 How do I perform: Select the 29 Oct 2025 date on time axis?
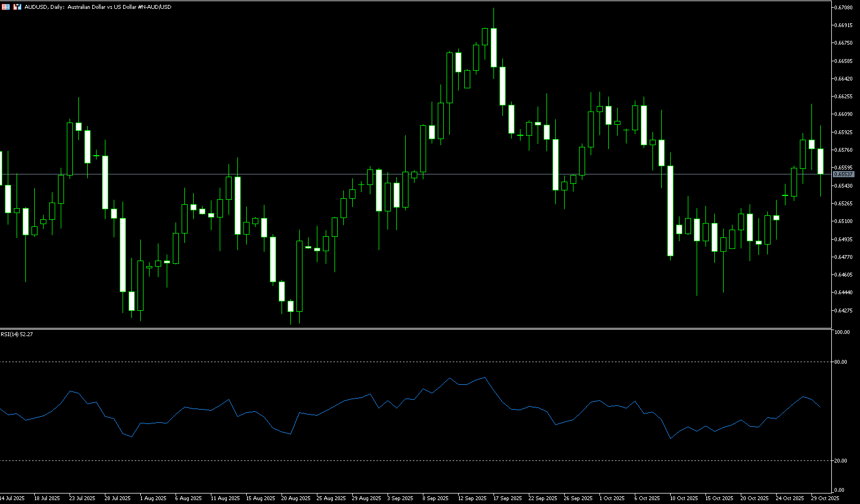(825, 498)
